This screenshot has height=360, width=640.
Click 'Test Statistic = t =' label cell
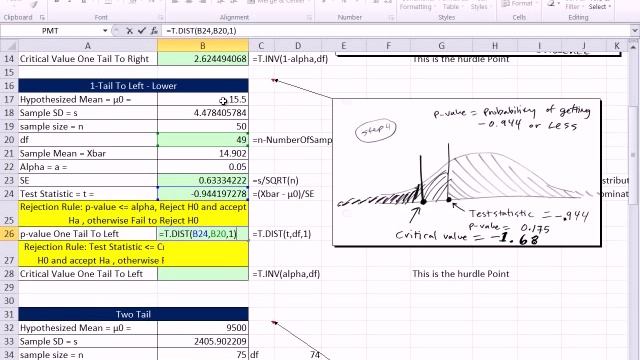(88, 193)
